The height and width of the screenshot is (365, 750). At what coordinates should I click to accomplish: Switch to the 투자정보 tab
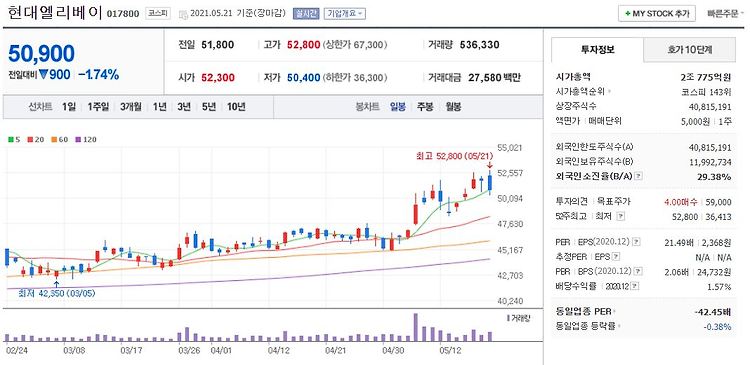pos(597,49)
